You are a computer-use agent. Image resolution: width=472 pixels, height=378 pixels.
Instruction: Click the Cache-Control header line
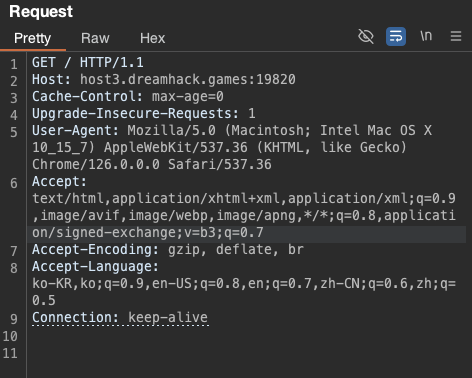[128, 96]
